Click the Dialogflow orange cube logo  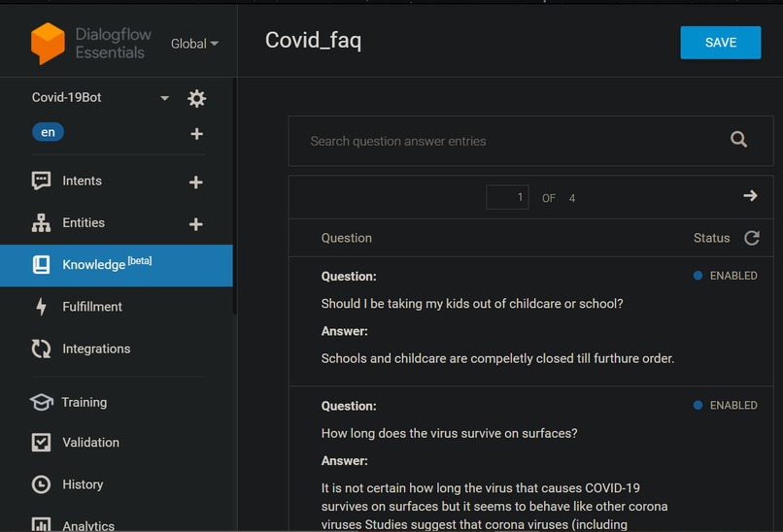tap(48, 44)
